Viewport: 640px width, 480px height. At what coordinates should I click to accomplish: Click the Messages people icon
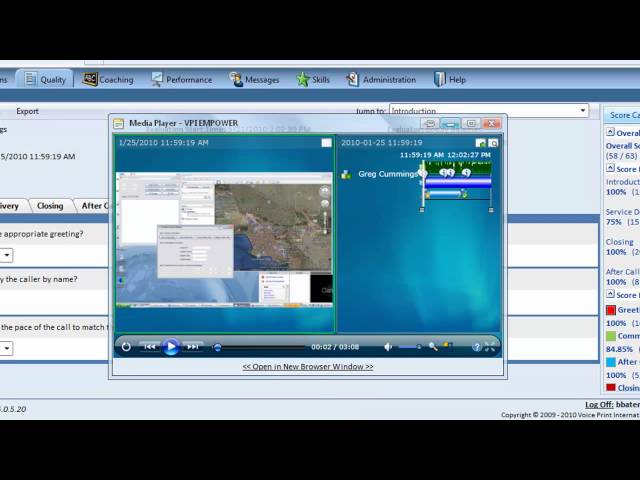click(236, 79)
